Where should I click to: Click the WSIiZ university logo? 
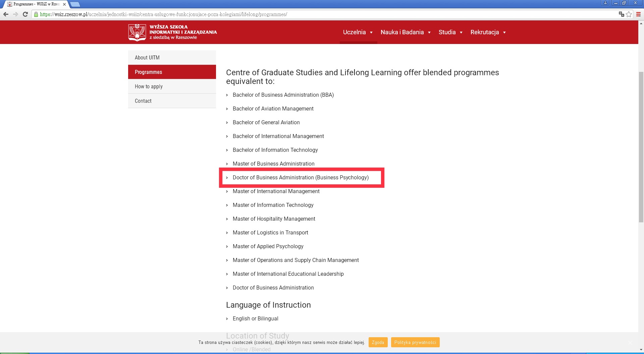click(172, 32)
